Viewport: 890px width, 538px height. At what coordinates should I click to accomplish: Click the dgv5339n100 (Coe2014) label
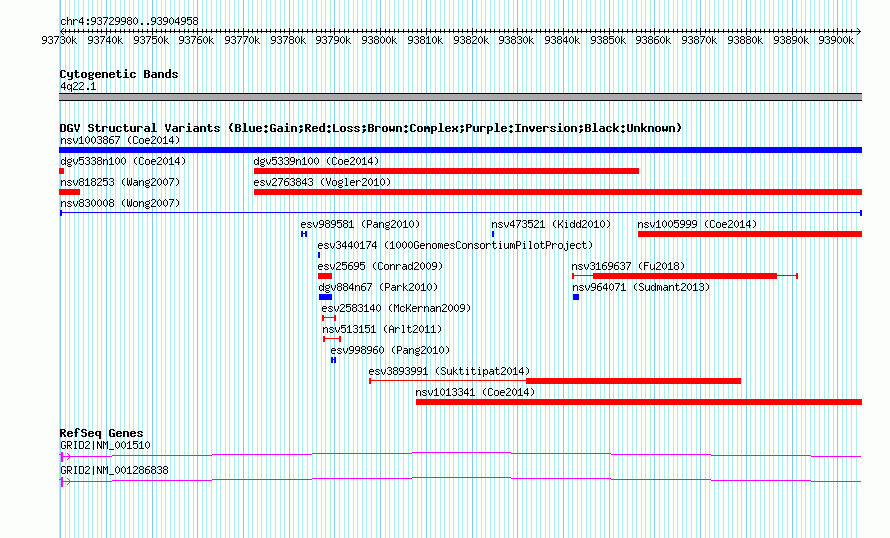[x=316, y=161]
